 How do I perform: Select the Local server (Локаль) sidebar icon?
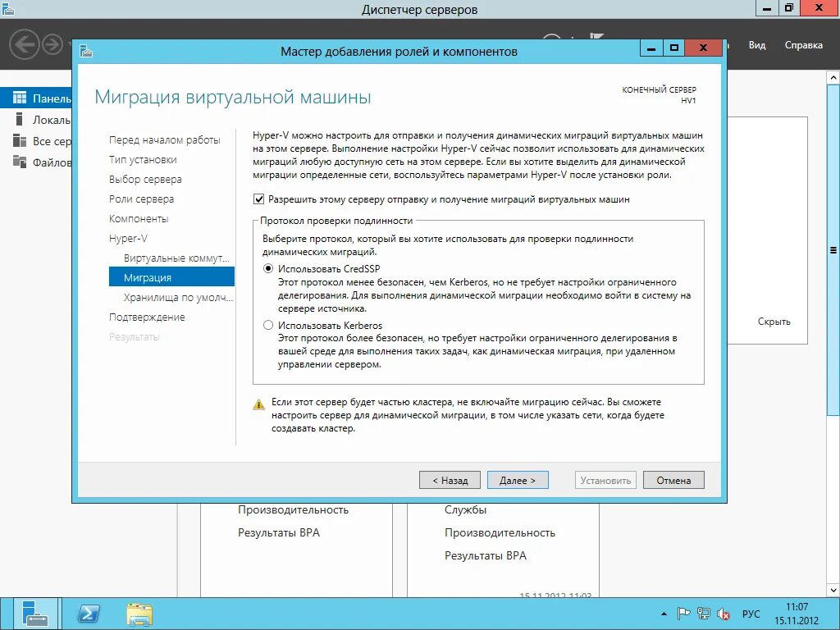tap(20, 119)
